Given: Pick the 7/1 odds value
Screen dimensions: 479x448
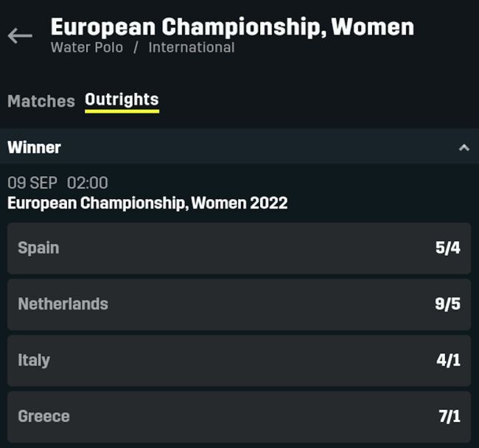Looking at the screenshot, I should click(x=449, y=416).
